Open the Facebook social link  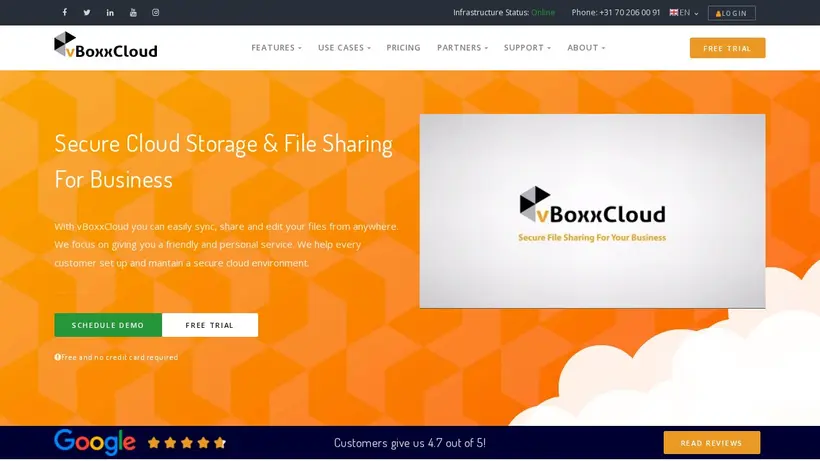(65, 12)
